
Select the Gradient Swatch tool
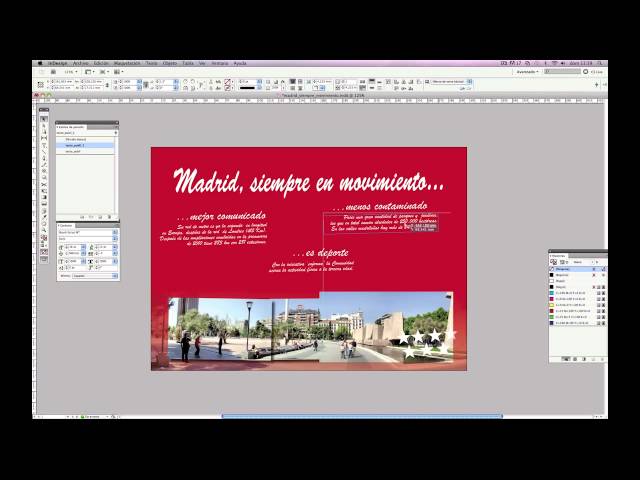[x=44, y=198]
